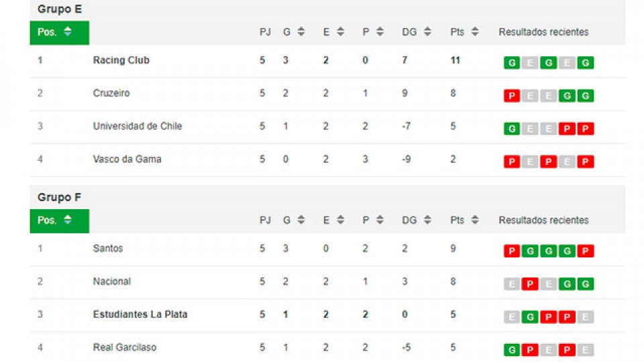Sort Grupo E by E (draws) column

[x=340, y=32]
